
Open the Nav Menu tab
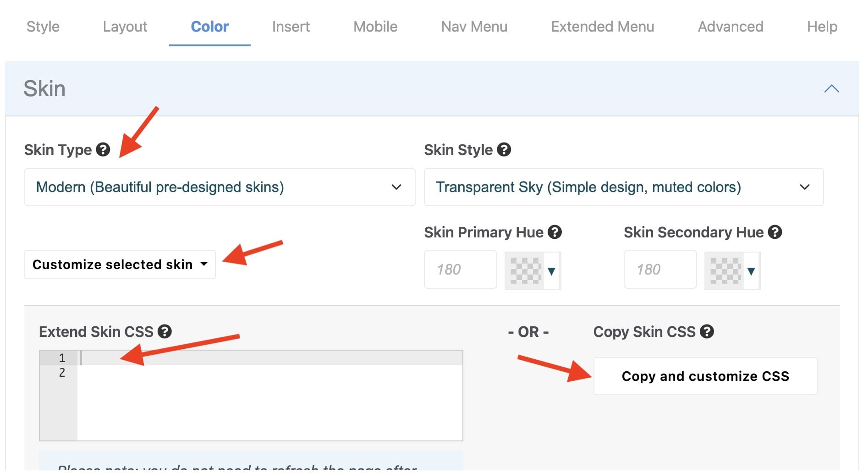[x=474, y=27]
